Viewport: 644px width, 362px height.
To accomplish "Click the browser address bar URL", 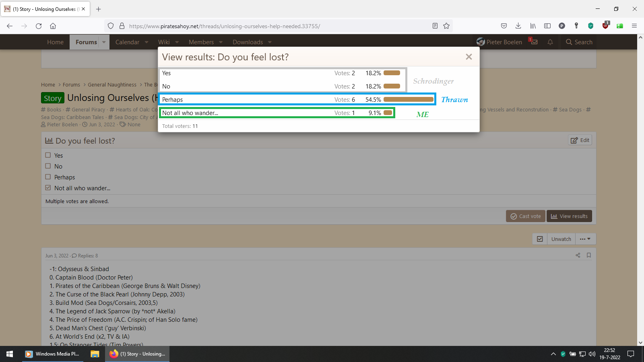I will tap(225, 26).
